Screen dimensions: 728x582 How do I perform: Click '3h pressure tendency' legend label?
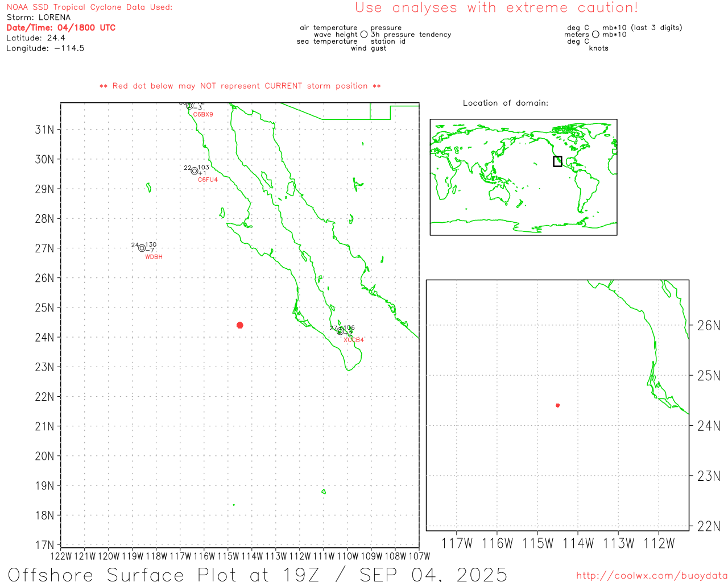pyautogui.click(x=411, y=35)
